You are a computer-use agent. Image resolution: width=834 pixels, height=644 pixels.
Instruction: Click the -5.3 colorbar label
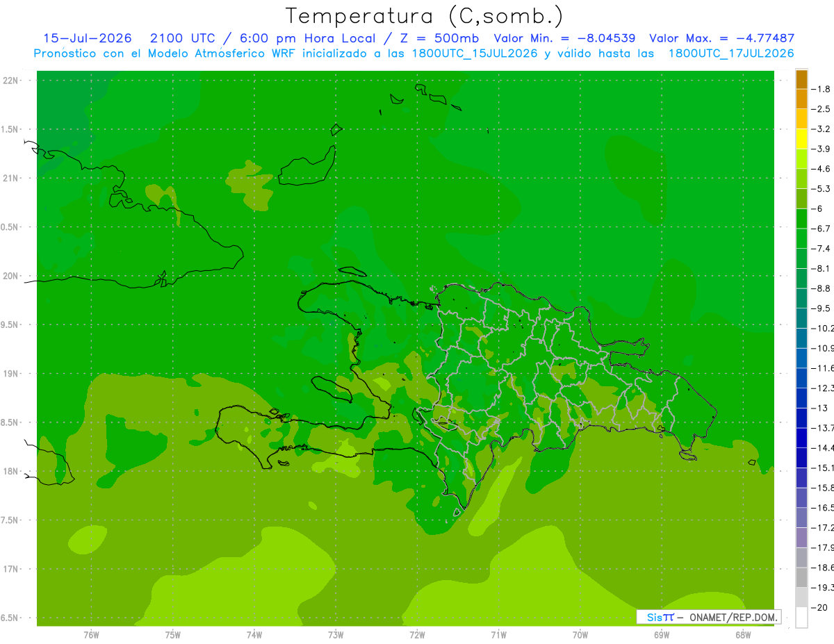pos(821,188)
